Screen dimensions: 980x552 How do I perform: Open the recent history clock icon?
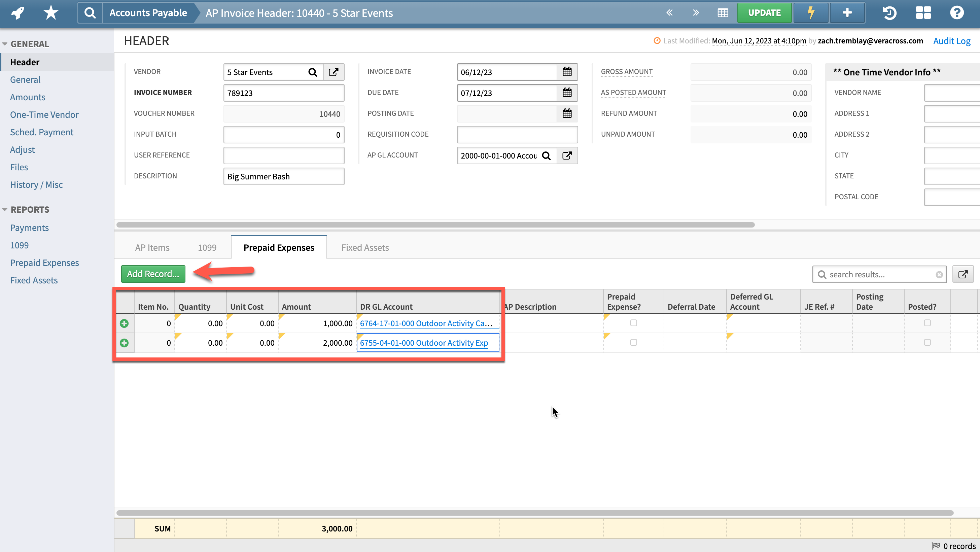[x=889, y=13]
